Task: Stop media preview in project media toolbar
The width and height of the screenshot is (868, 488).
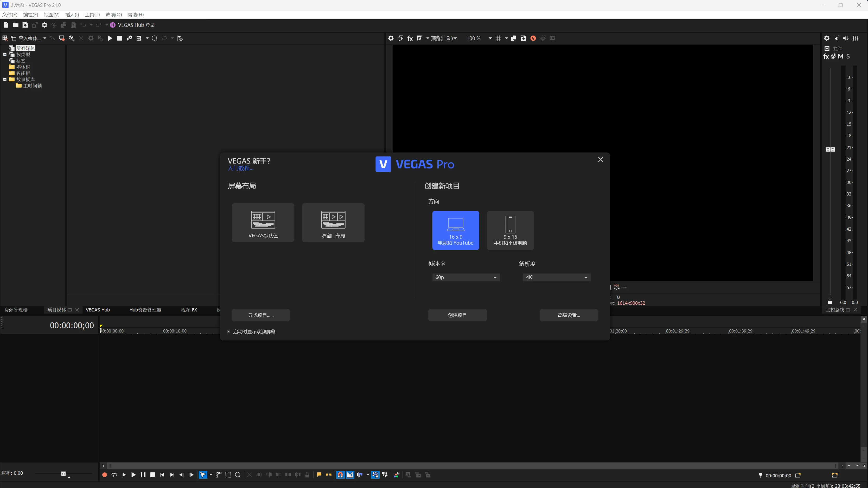Action: (120, 38)
